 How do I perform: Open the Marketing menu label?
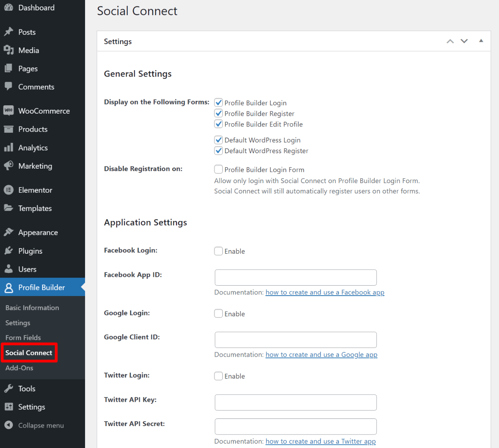point(35,166)
